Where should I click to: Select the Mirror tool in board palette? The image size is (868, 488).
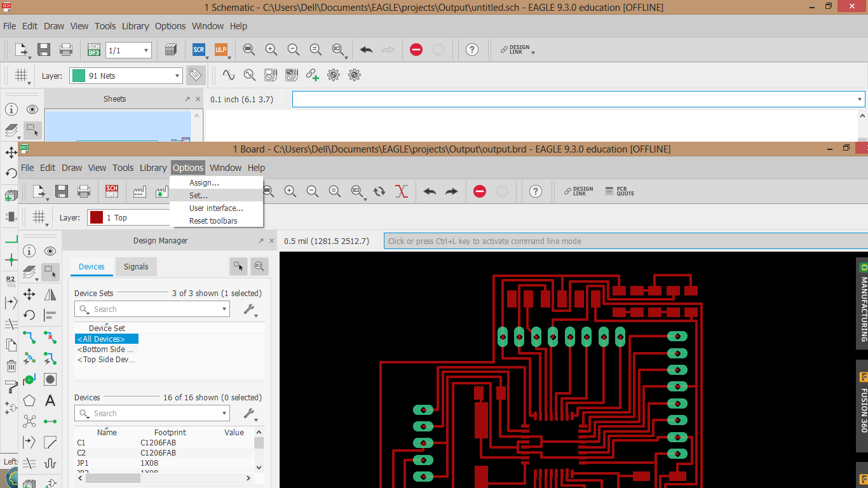tap(50, 294)
